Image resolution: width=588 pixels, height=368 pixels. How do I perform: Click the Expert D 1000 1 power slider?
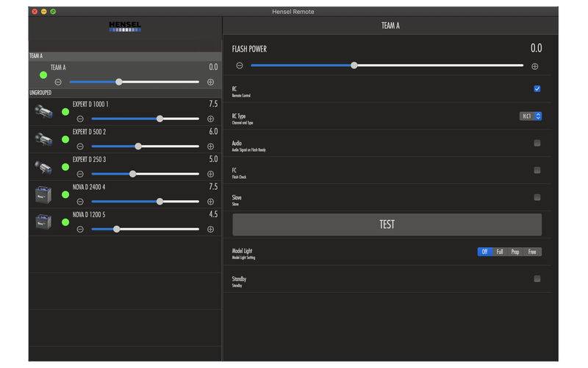click(145, 119)
